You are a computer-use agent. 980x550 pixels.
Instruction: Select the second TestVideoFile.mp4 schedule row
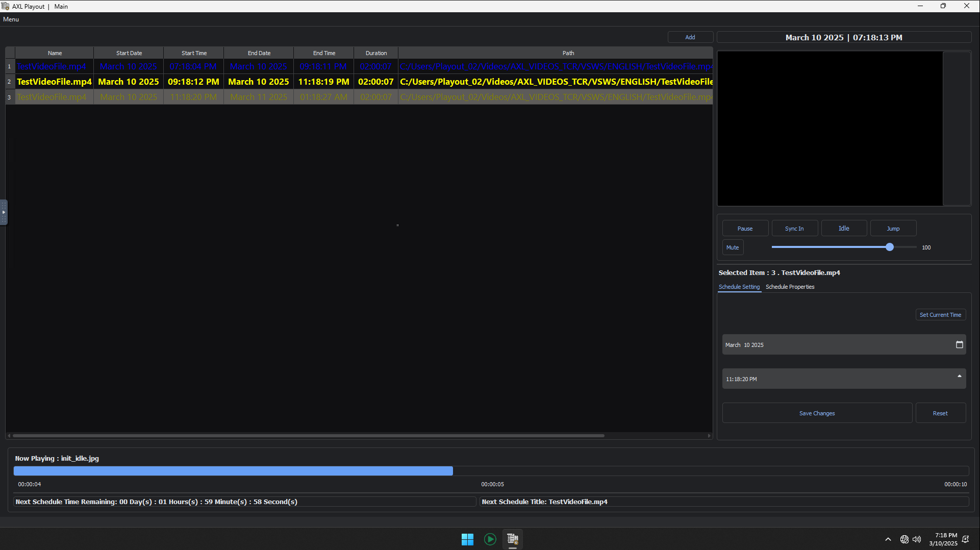(54, 82)
